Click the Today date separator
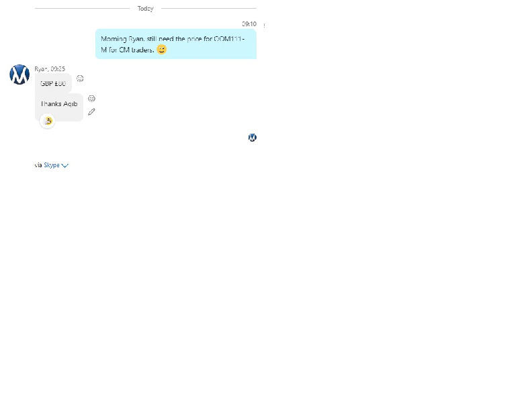This screenshot has width=532, height=411. (x=145, y=9)
